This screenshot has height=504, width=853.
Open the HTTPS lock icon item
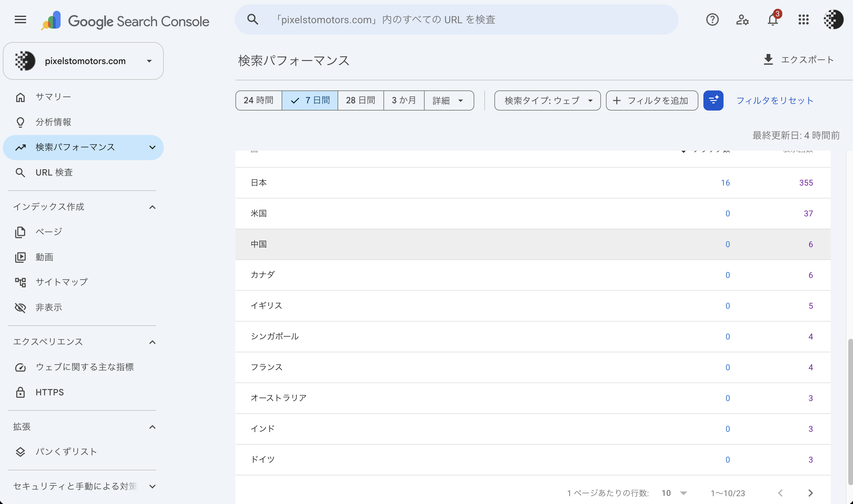click(83, 392)
